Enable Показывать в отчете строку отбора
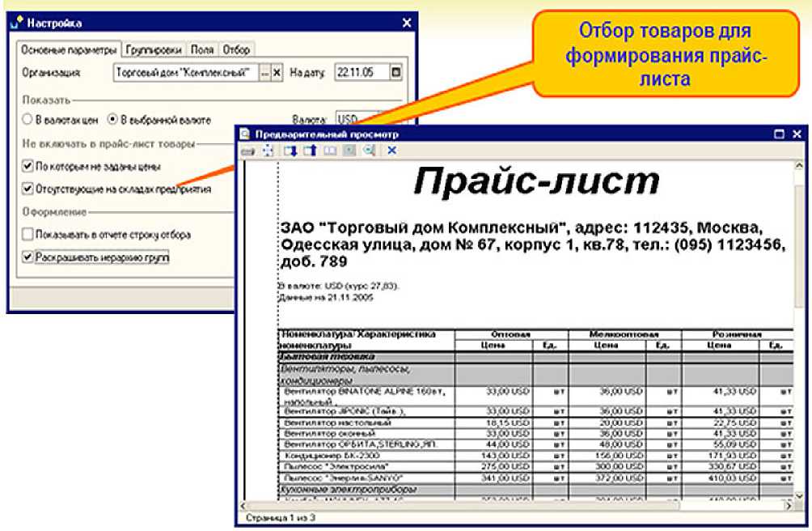 [x=28, y=234]
